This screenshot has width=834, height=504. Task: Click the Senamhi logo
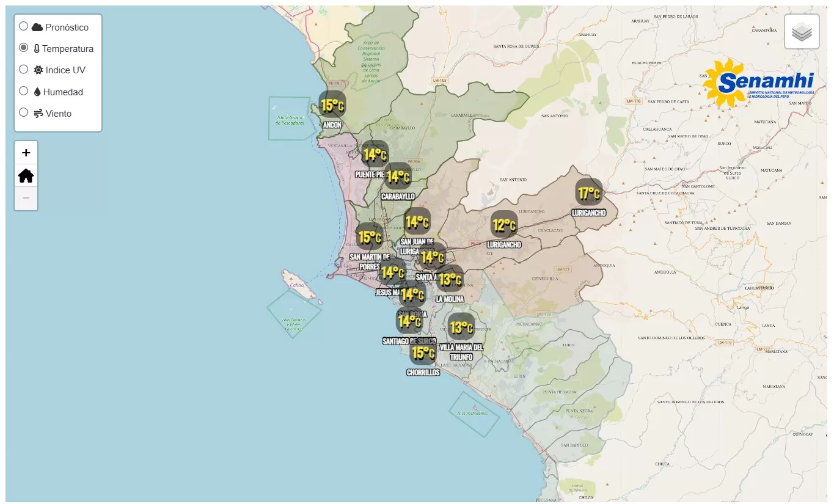[x=758, y=83]
